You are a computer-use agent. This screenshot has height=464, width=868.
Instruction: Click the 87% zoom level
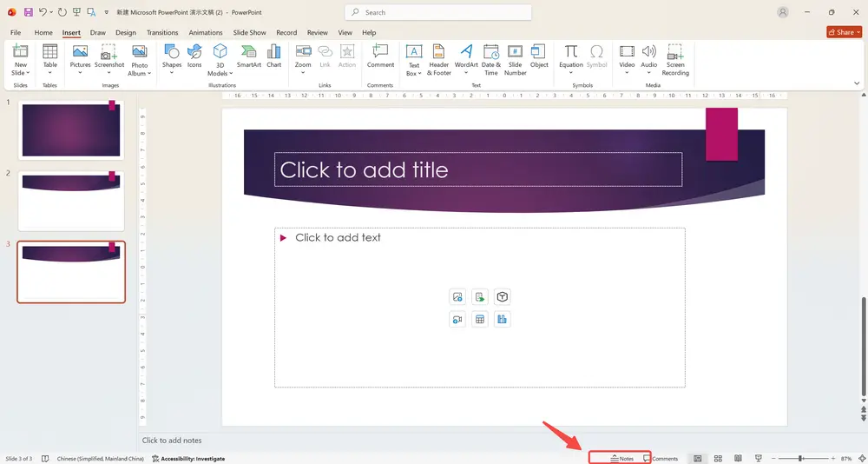point(846,459)
